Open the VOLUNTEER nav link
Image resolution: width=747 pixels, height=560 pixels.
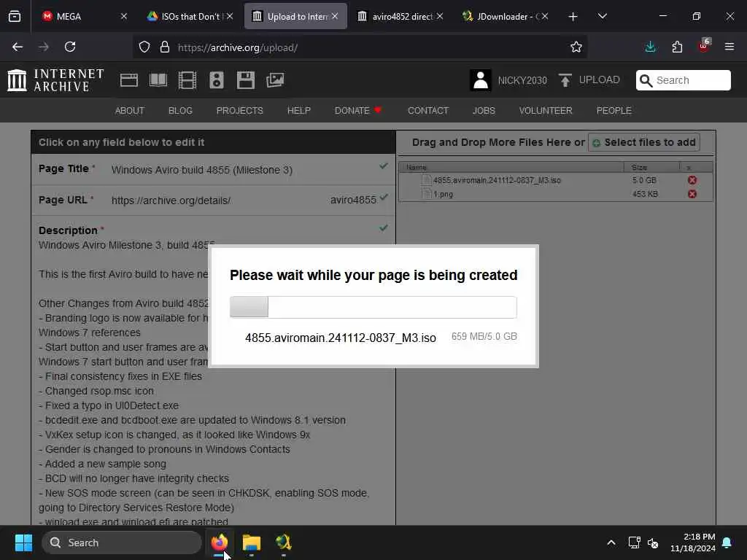click(x=546, y=111)
